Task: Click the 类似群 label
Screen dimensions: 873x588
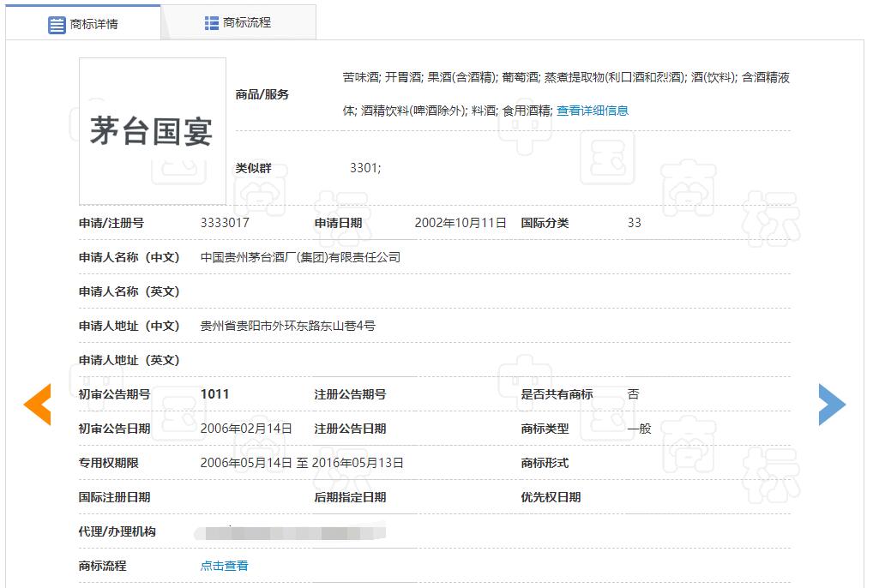Action: click(x=253, y=168)
